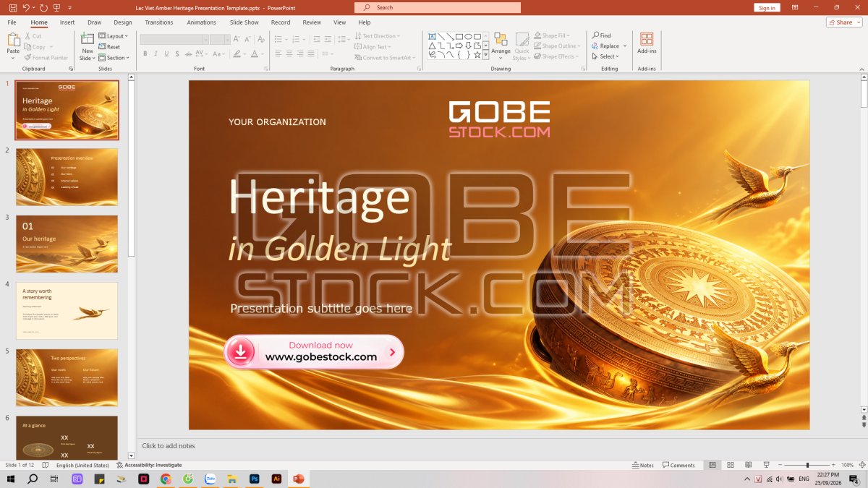Toggle Bold formatting
The width and height of the screenshot is (868, 488).
(x=145, y=53)
